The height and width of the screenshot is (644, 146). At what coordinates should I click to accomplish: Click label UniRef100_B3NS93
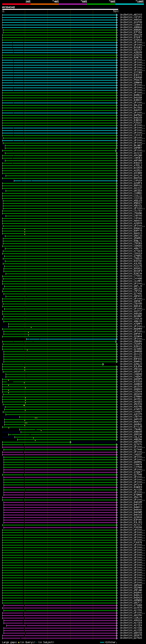[x=131, y=120]
